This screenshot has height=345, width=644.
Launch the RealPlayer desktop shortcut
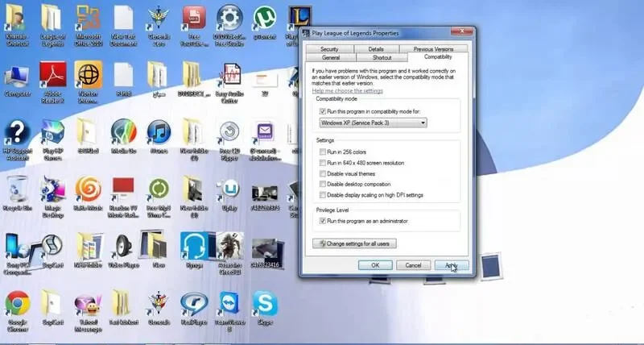[x=194, y=304]
